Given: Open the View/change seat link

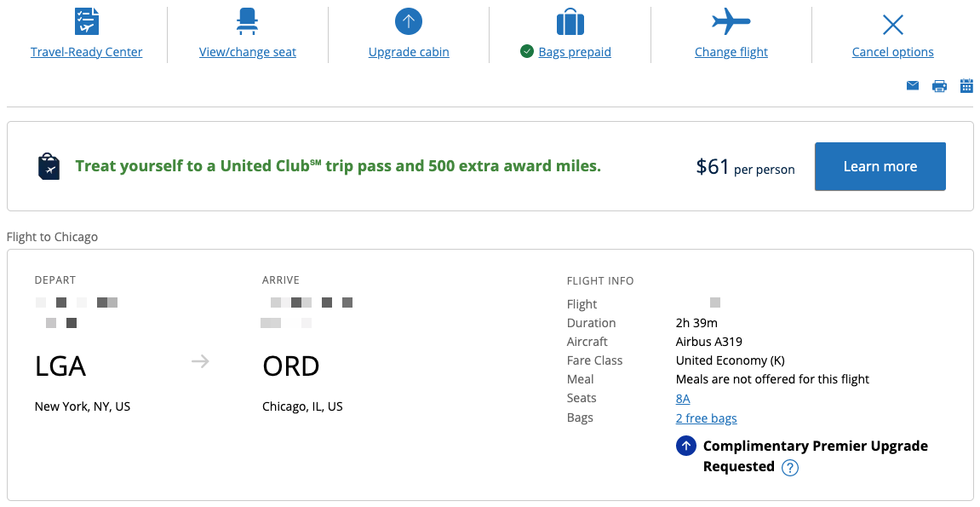Looking at the screenshot, I should pyautogui.click(x=248, y=52).
